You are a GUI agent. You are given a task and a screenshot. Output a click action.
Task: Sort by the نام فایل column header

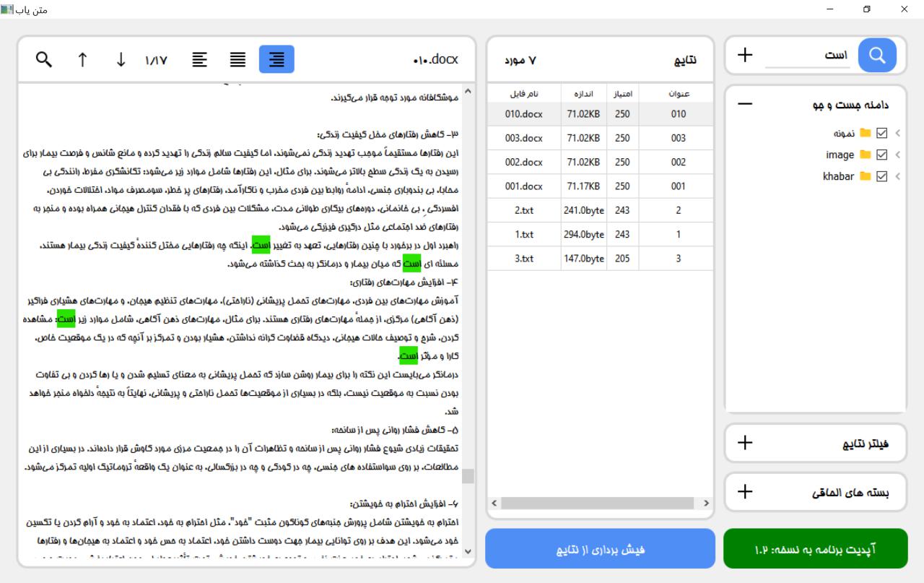pyautogui.click(x=524, y=94)
